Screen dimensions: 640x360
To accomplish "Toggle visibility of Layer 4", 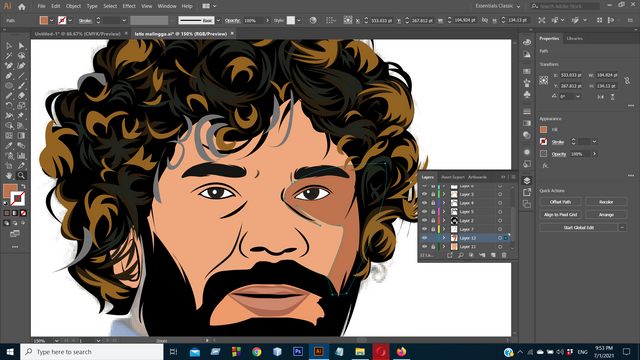I will [x=424, y=203].
